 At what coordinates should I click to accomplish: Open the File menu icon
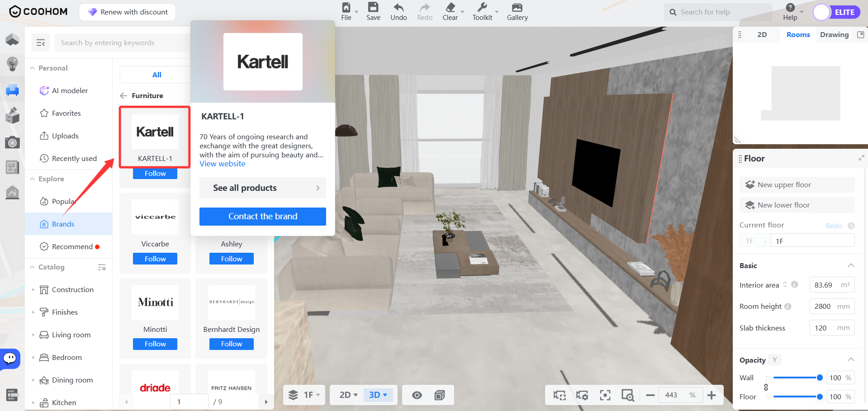pyautogui.click(x=346, y=7)
